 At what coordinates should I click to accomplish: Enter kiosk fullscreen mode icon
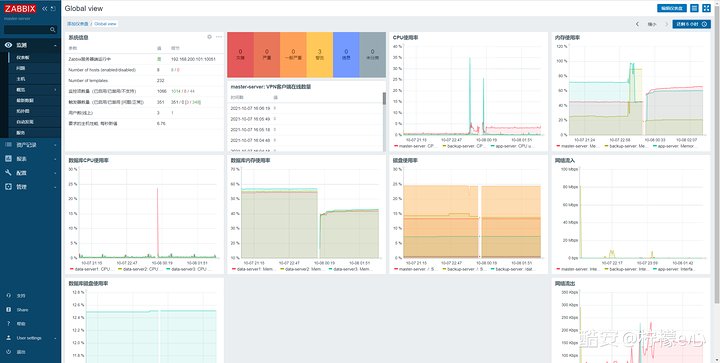[706, 8]
